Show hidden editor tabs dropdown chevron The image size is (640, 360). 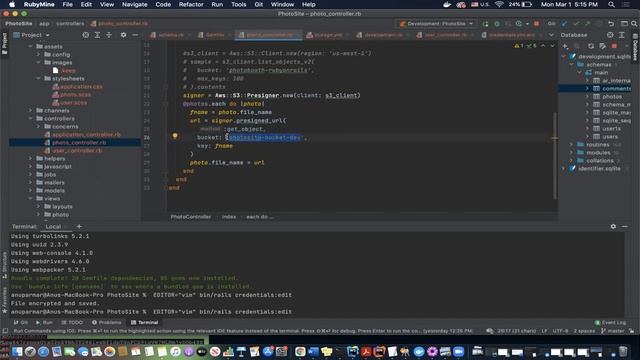(551, 35)
